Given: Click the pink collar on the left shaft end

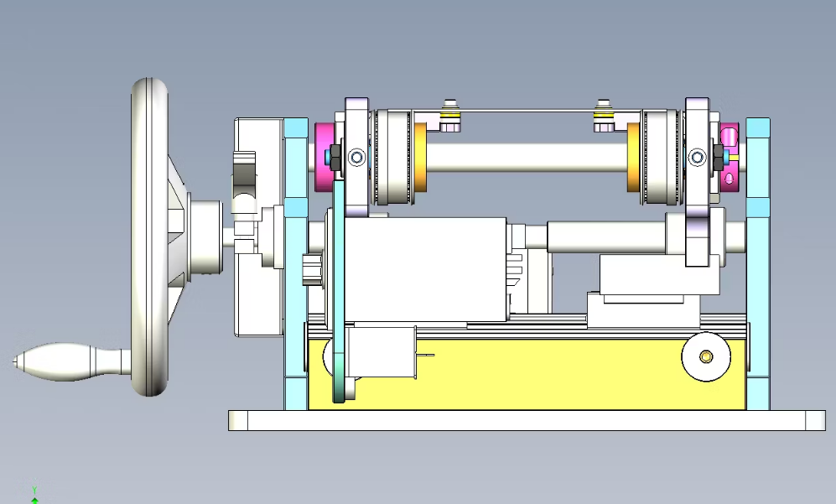Looking at the screenshot, I should (323, 158).
